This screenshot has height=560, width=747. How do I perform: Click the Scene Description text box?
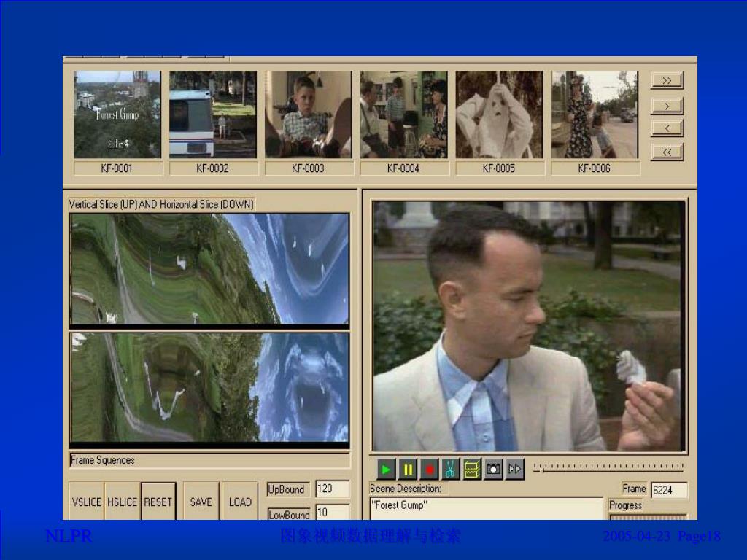[x=487, y=508]
